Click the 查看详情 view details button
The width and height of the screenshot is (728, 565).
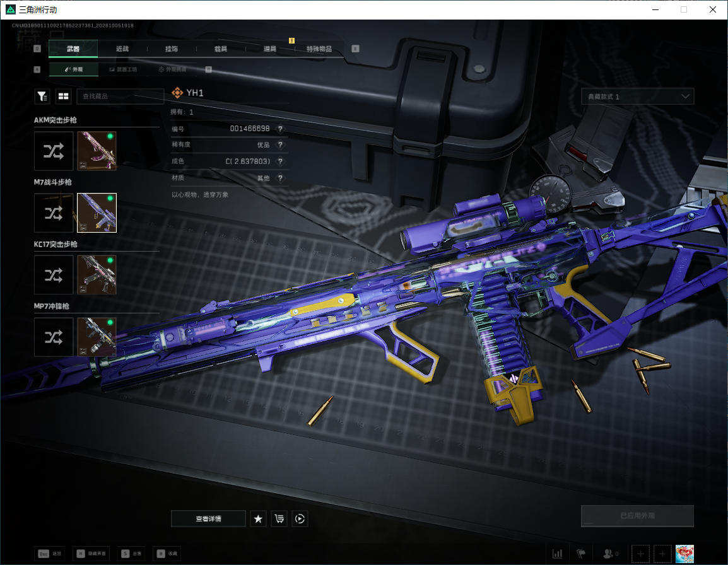[208, 518]
